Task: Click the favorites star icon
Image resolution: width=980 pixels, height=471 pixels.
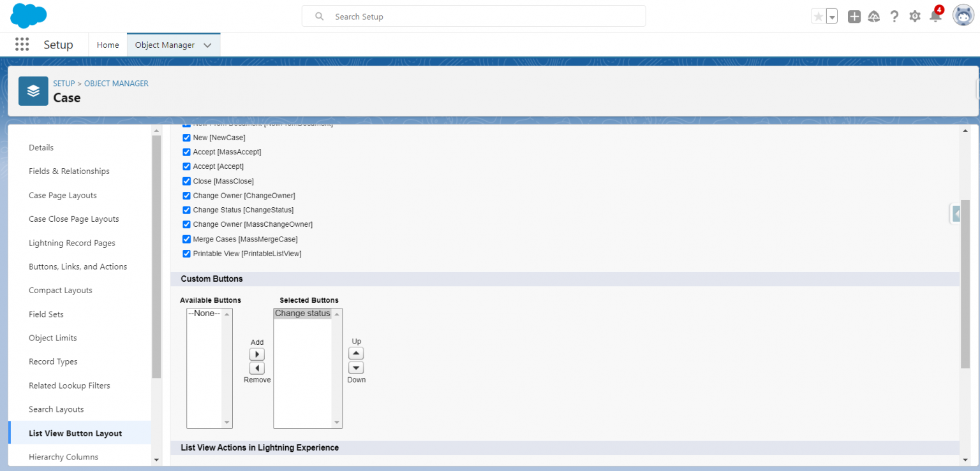Action: coord(819,16)
